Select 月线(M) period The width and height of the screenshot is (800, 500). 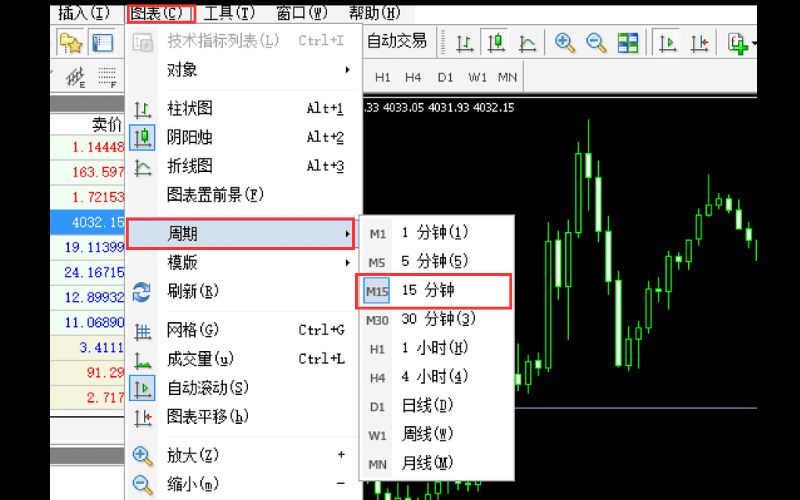click(437, 463)
